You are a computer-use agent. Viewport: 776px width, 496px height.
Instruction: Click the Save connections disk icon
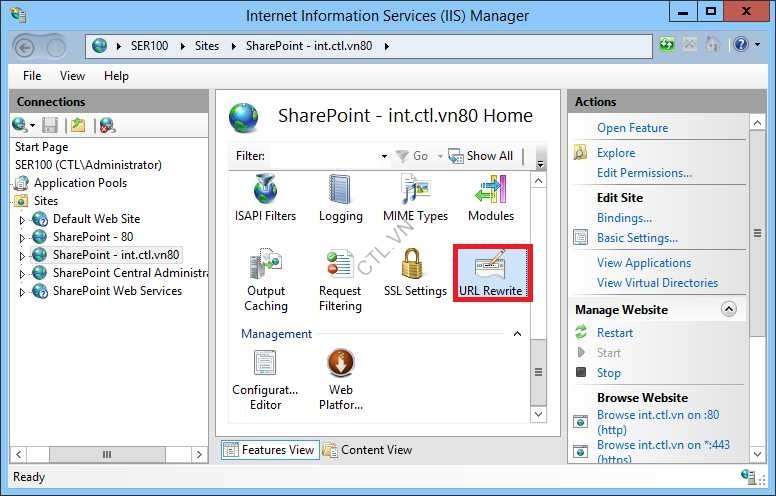click(x=50, y=126)
